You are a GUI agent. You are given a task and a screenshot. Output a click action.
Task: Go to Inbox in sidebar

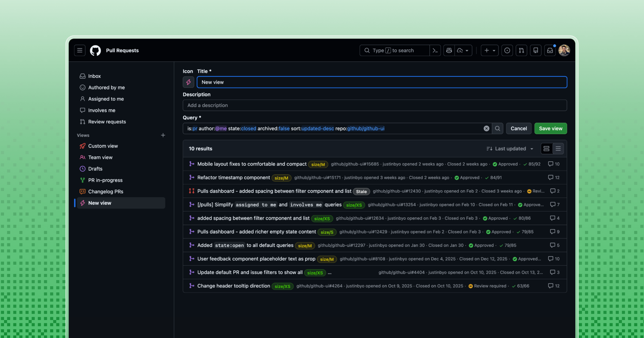121,76
